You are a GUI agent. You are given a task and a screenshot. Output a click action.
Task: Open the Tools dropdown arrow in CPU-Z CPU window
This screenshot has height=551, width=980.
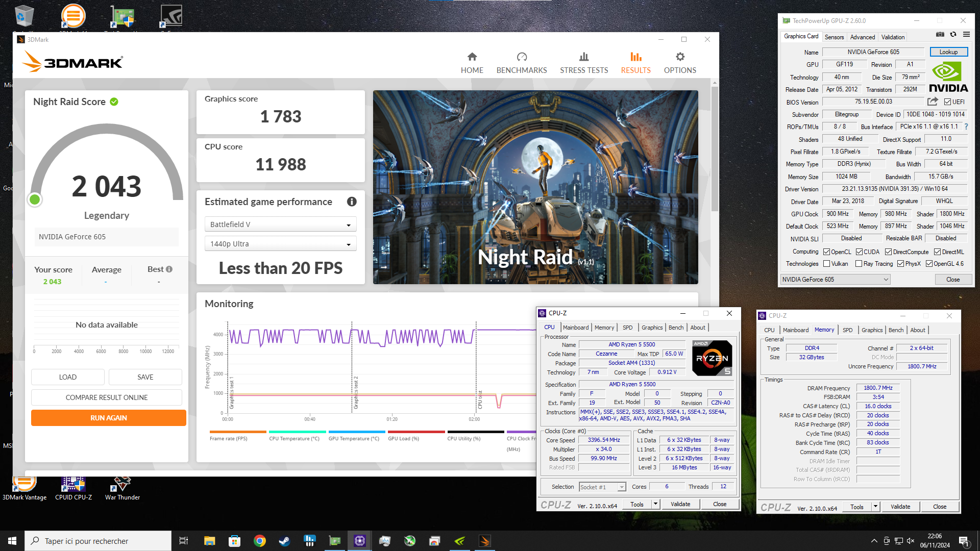click(x=655, y=504)
